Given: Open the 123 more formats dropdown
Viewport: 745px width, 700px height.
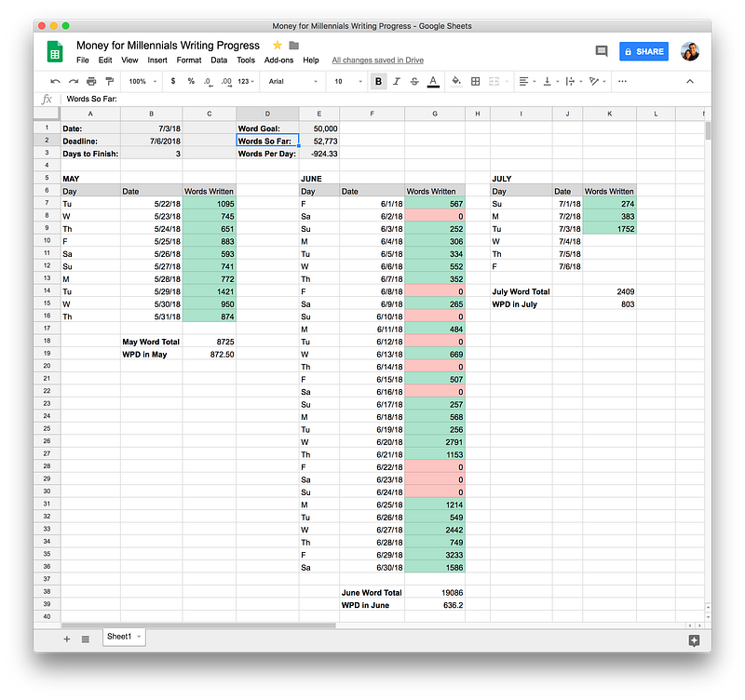Looking at the screenshot, I should pos(246,81).
